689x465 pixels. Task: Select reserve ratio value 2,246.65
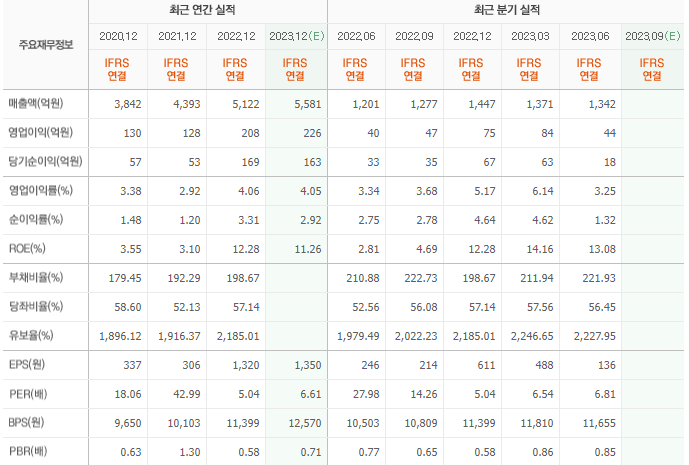(x=532, y=336)
